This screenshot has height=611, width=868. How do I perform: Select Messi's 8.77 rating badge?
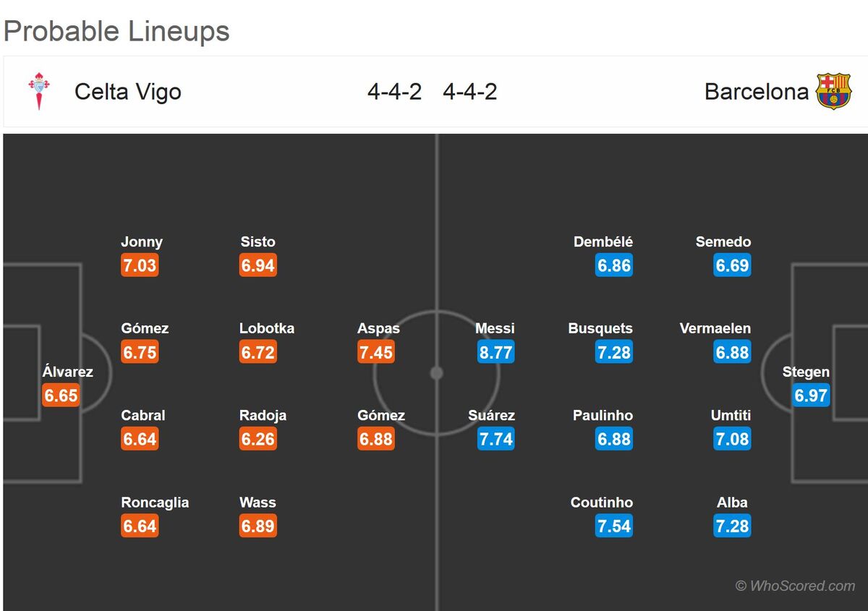click(x=496, y=352)
